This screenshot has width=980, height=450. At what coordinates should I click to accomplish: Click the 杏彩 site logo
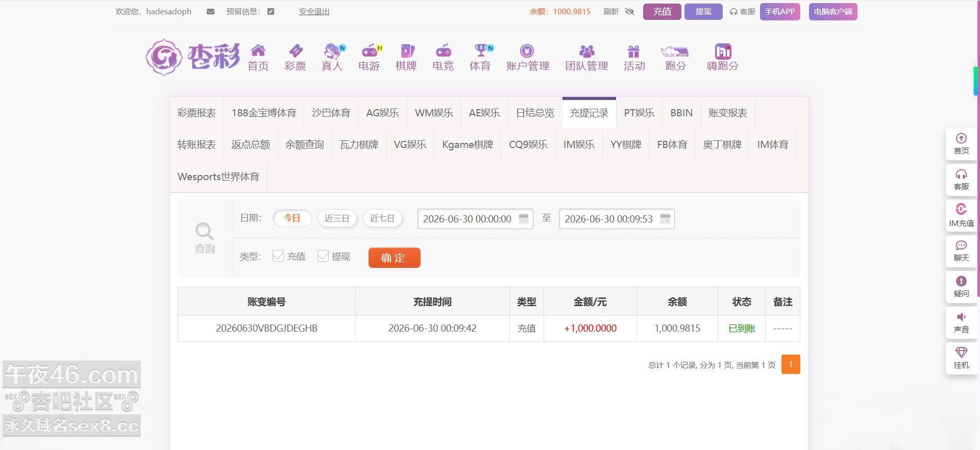click(192, 57)
